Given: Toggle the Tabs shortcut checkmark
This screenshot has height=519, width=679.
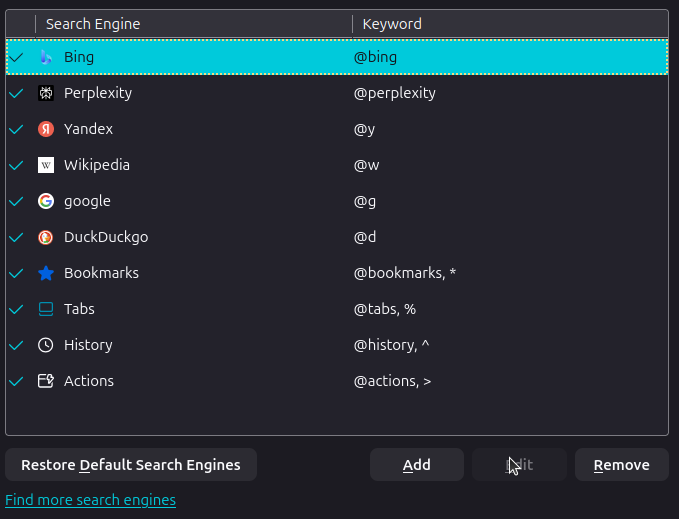Looking at the screenshot, I should coord(17,309).
